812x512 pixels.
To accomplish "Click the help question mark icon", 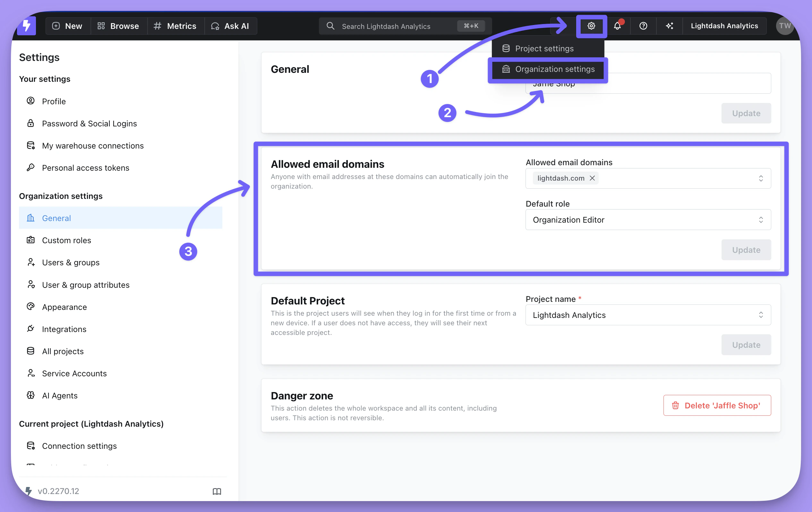I will pos(643,26).
